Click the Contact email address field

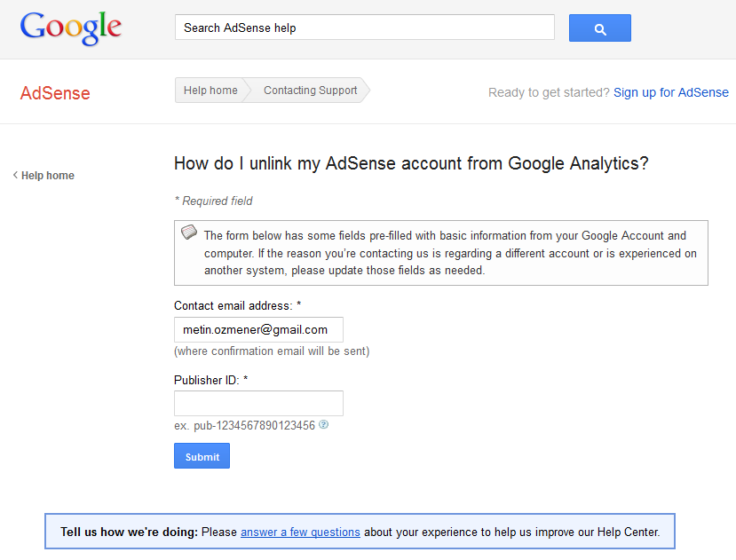(258, 329)
